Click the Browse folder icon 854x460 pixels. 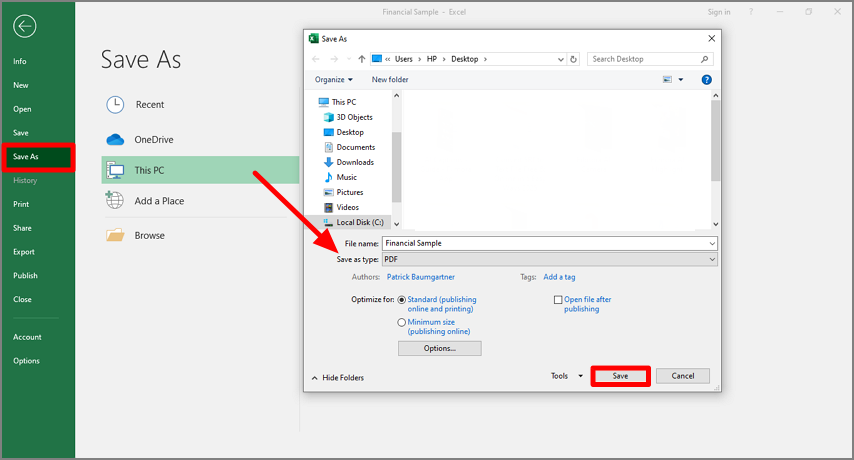coord(115,235)
